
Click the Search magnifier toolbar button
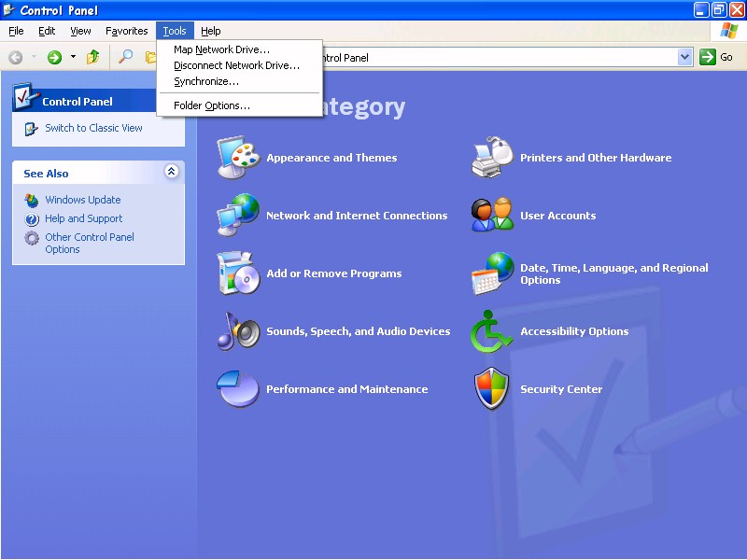[125, 57]
